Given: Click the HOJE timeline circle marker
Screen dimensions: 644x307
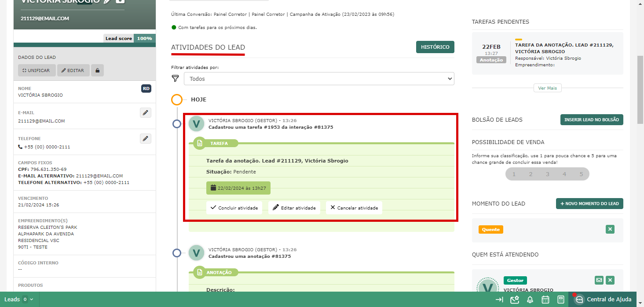Looking at the screenshot, I should 177,100.
